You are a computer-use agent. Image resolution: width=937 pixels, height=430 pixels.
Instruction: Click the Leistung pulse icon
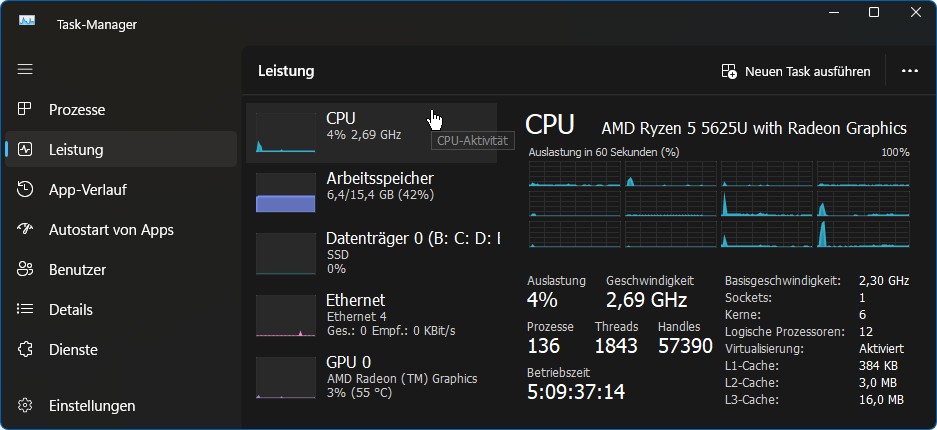coord(25,150)
